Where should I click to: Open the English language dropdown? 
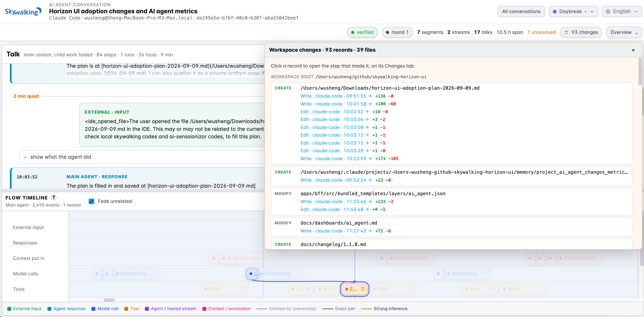point(621,12)
